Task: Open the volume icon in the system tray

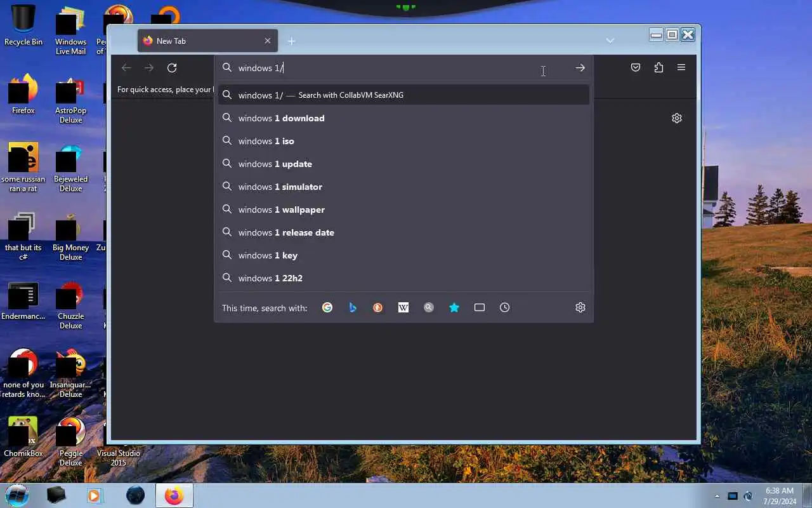Action: [749, 496]
